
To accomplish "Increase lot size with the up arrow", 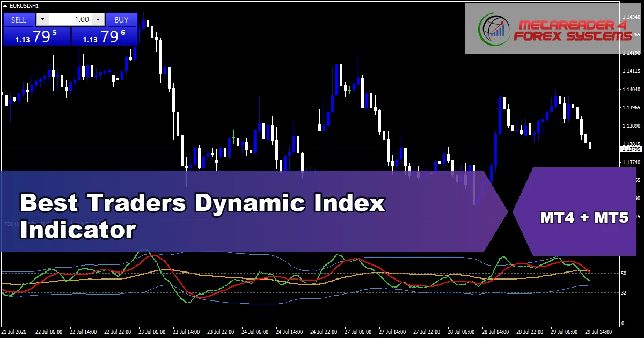I will tap(98, 20).
